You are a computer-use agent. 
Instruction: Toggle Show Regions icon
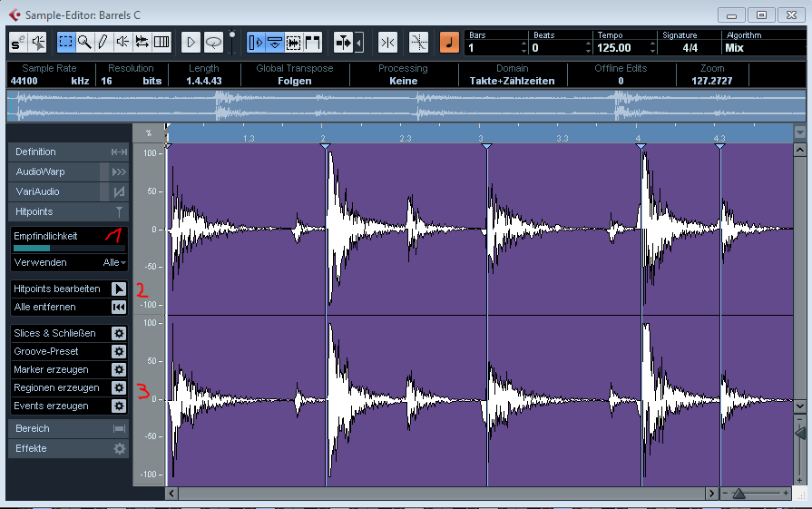[293, 43]
